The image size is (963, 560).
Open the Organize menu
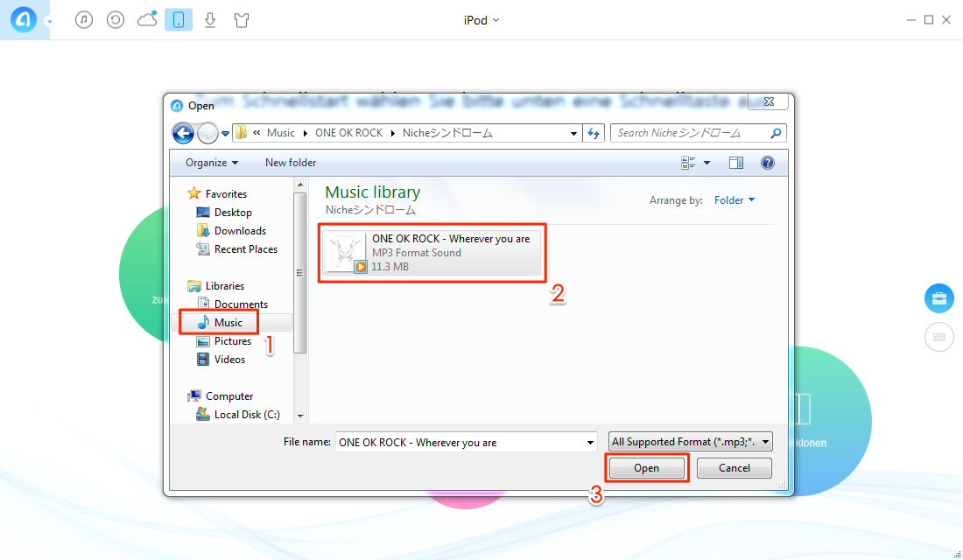[x=212, y=163]
